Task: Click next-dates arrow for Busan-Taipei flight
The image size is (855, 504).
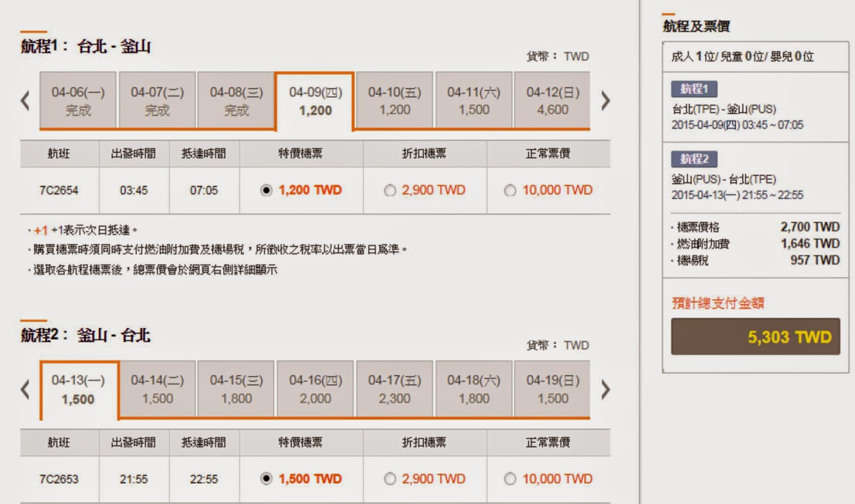Action: click(x=605, y=390)
